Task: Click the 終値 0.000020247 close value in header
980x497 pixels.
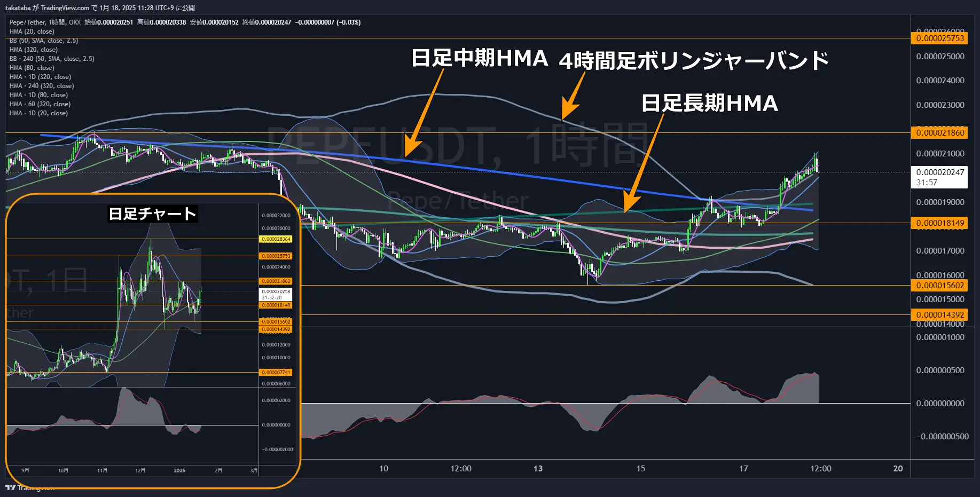Action: [266, 22]
